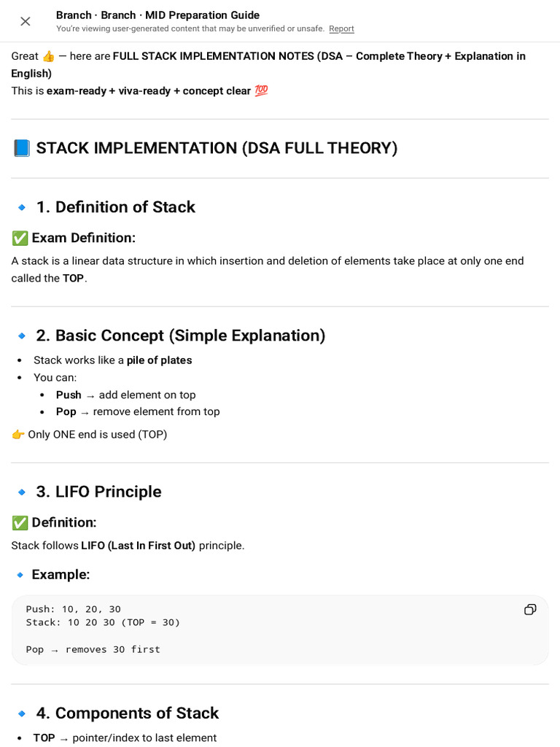The image size is (560, 747).
Task: Click the pointing hand emoji before Only ONE end
Action: (18, 435)
